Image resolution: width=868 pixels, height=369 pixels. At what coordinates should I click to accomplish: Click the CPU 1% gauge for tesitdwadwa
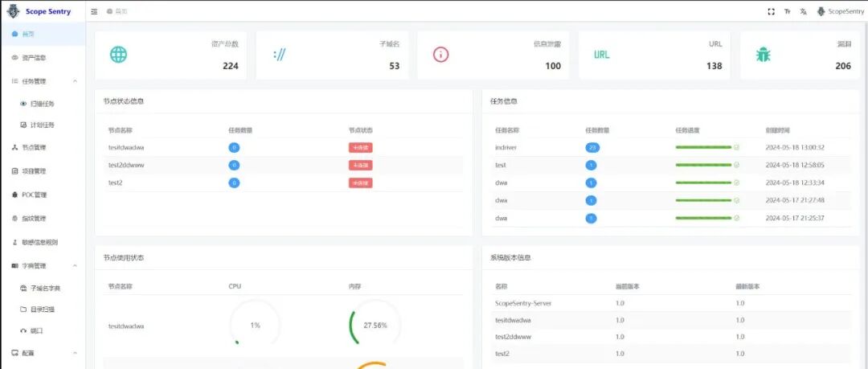pos(255,326)
